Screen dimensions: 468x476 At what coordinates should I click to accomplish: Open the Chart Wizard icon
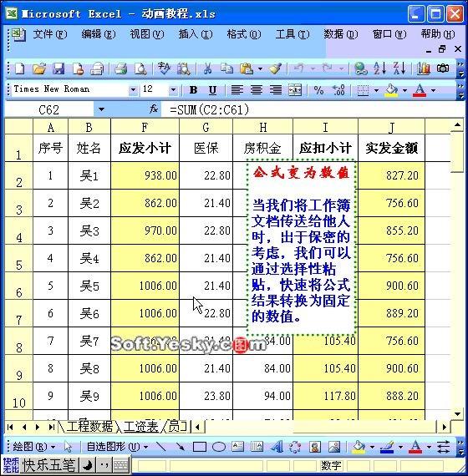click(x=423, y=68)
